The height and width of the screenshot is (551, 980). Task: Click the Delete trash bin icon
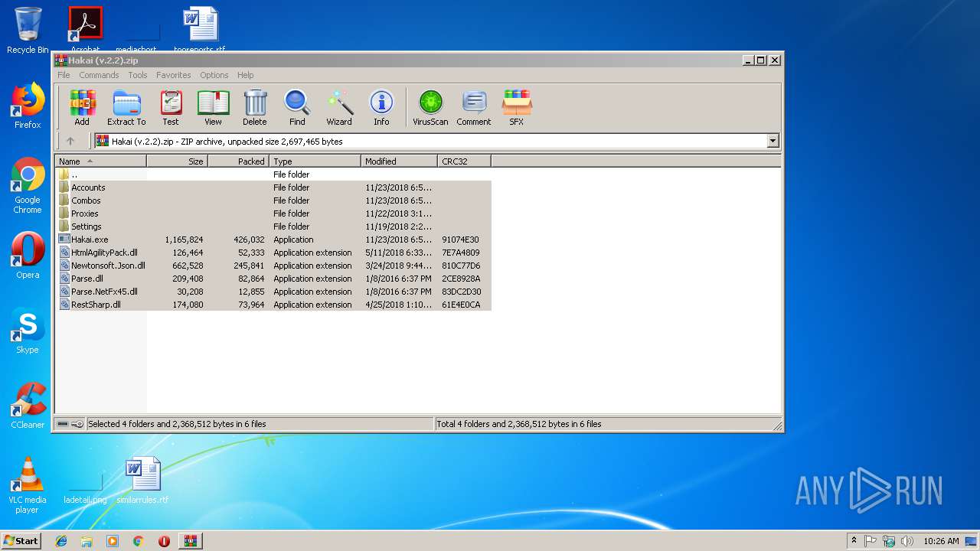pos(255,107)
